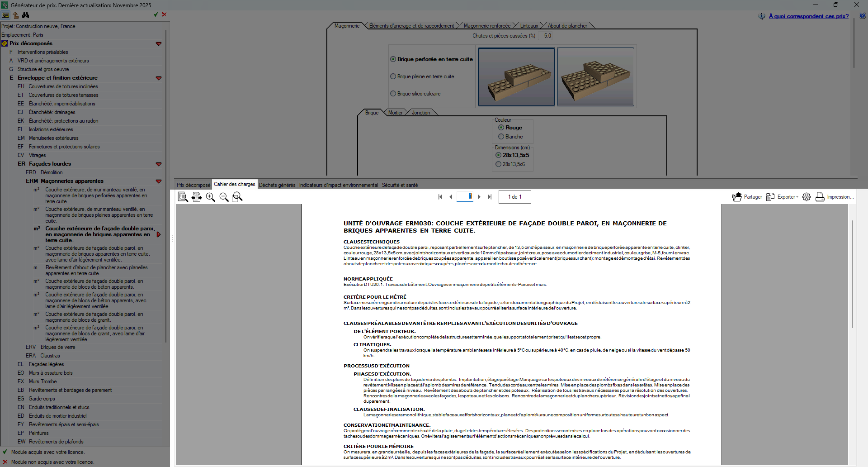Click the zoom to selection icon
The width and height of the screenshot is (868, 467).
237,197
